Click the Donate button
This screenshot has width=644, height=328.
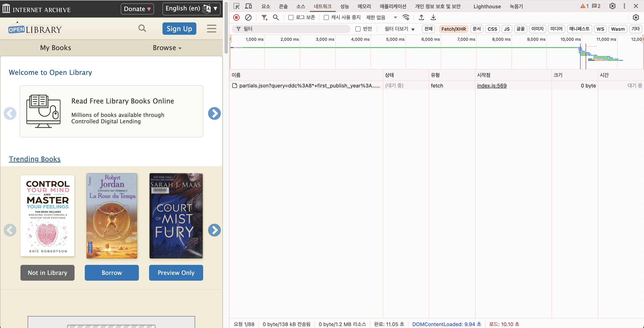tap(137, 9)
